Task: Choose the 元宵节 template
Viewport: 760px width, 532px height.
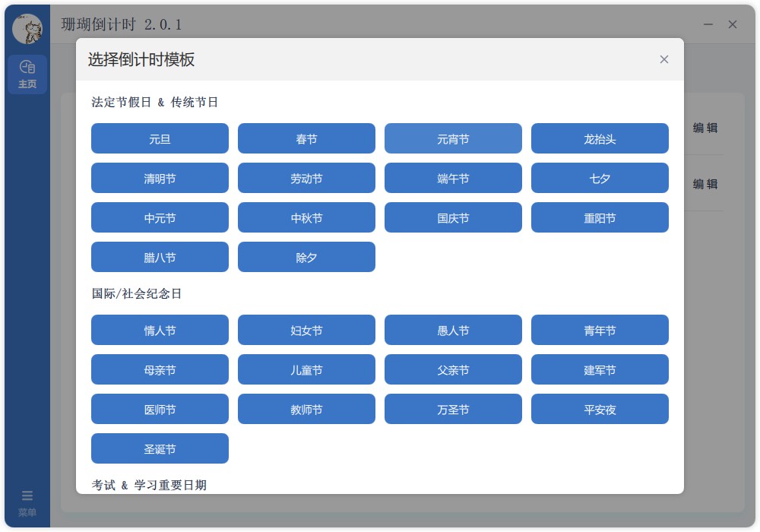Action: point(453,138)
